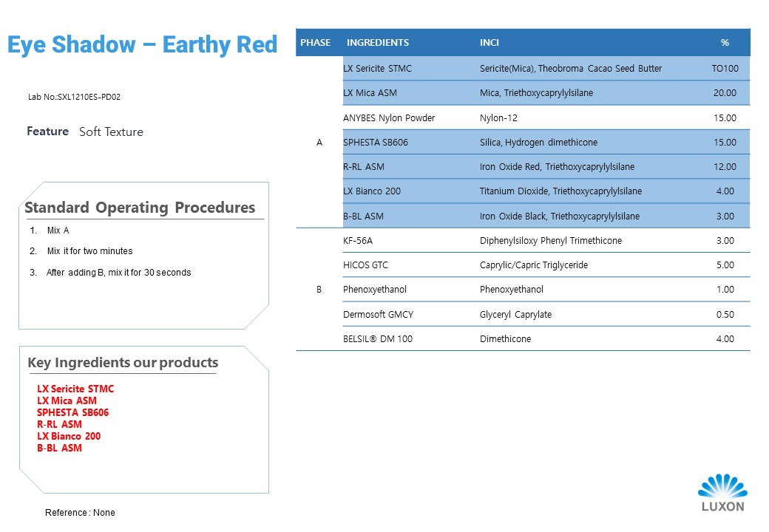Click the % column header

(725, 43)
